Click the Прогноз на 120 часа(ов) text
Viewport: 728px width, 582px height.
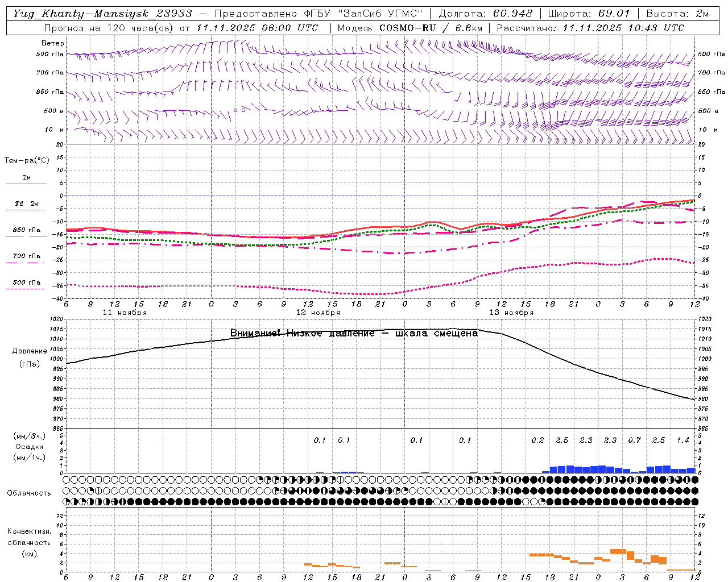pyautogui.click(x=110, y=28)
